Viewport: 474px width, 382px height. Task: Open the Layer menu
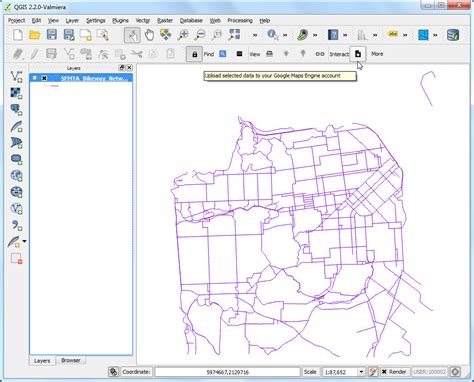(72, 20)
